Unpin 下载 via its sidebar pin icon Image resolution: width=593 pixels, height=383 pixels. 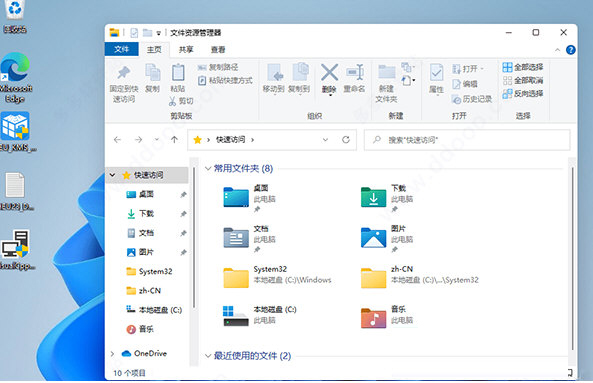[x=183, y=214]
